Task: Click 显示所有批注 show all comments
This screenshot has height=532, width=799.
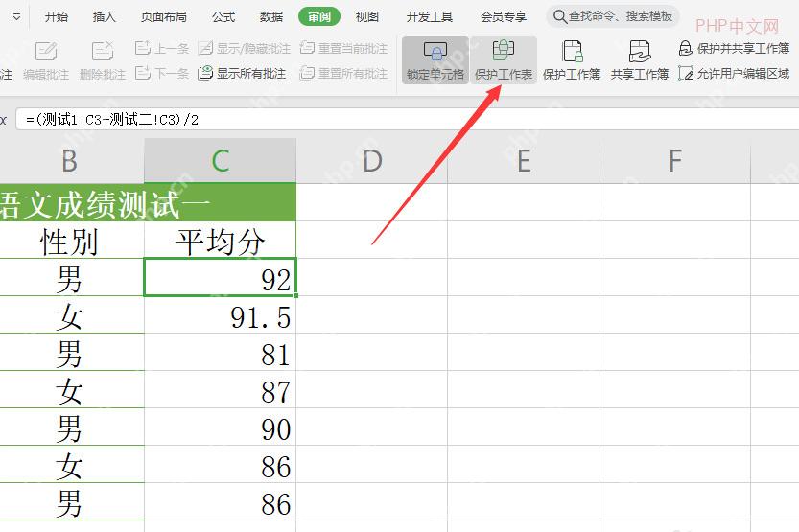Action: click(242, 73)
